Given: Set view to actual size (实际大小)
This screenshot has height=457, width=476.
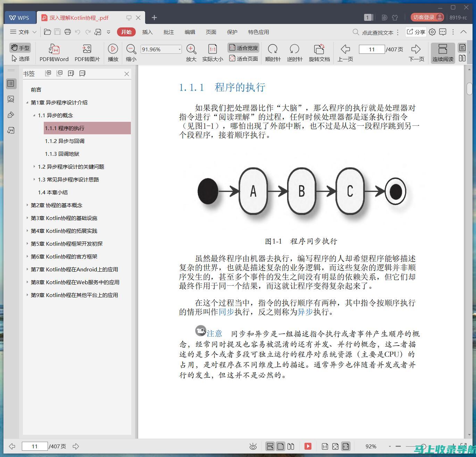Looking at the screenshot, I should pyautogui.click(x=212, y=53).
